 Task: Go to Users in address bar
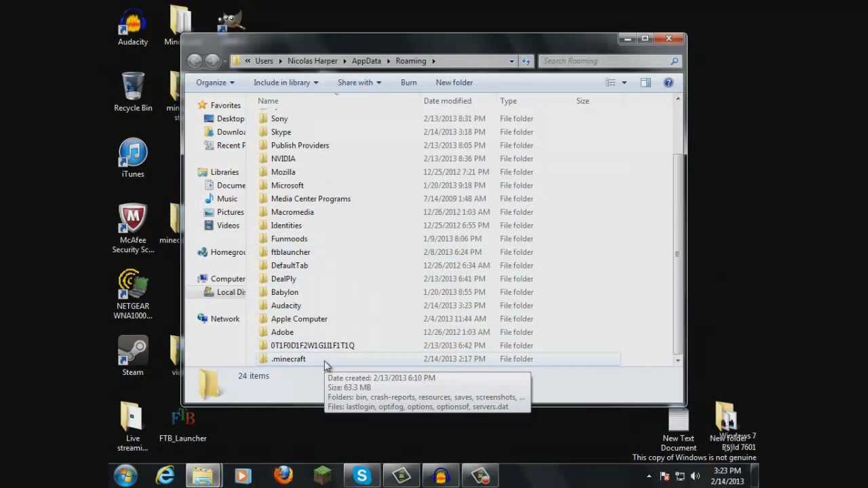tap(264, 61)
